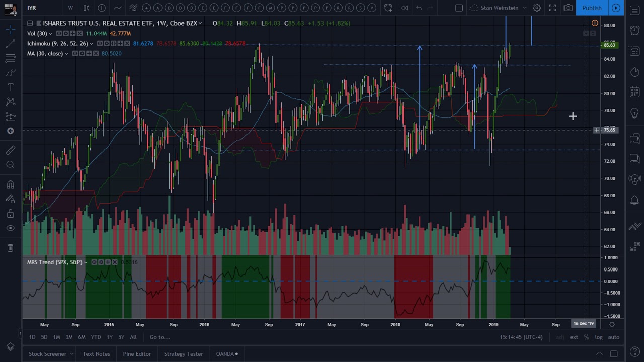Take a chart snapshot with camera
This screenshot has height=362, width=644.
568,8
